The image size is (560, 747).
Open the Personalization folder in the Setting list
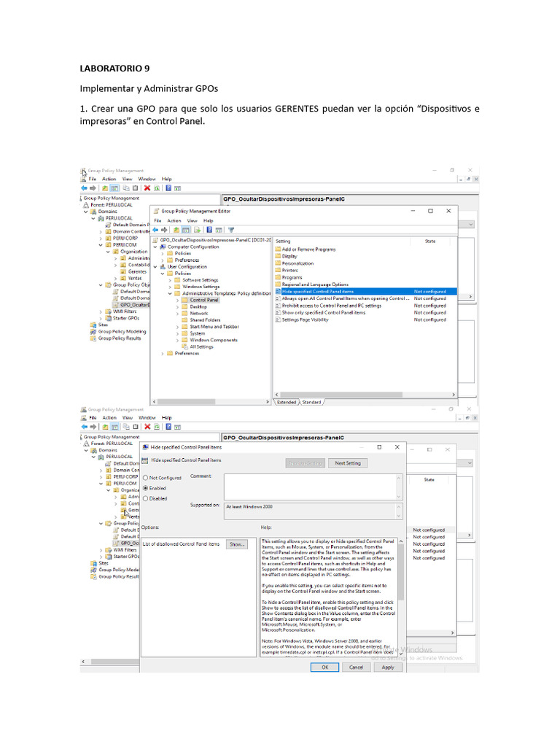point(295,263)
